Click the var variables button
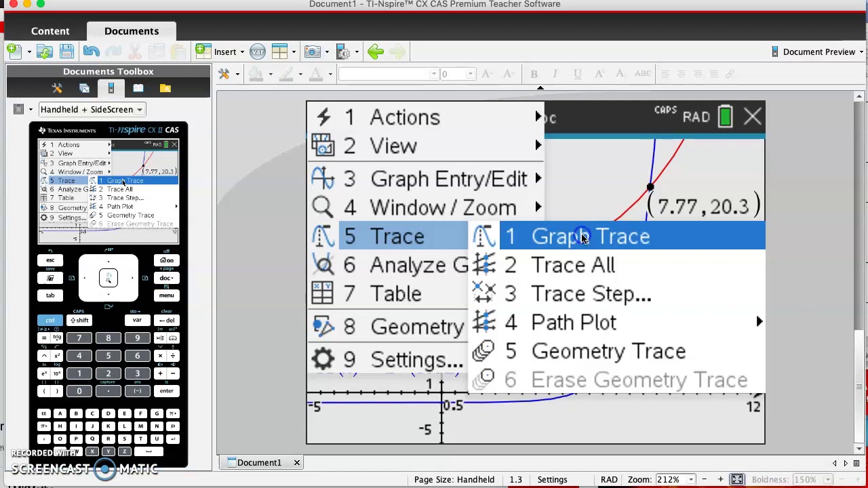The width and height of the screenshot is (868, 488). click(x=257, y=52)
